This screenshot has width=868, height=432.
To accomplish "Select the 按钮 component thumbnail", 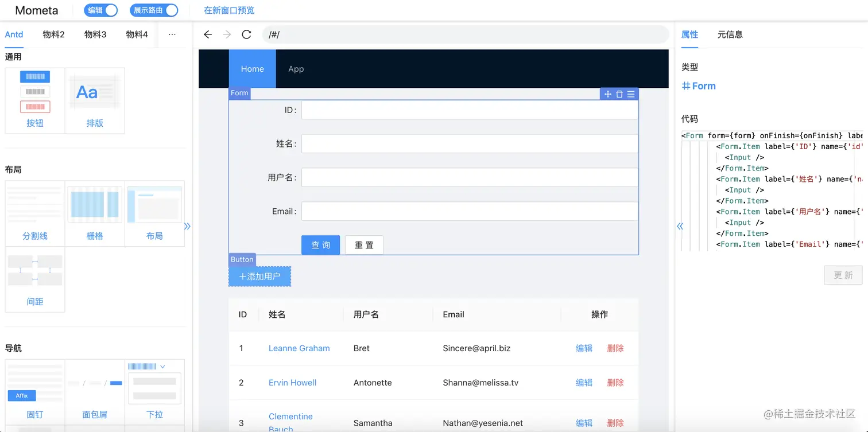I will click(x=35, y=100).
